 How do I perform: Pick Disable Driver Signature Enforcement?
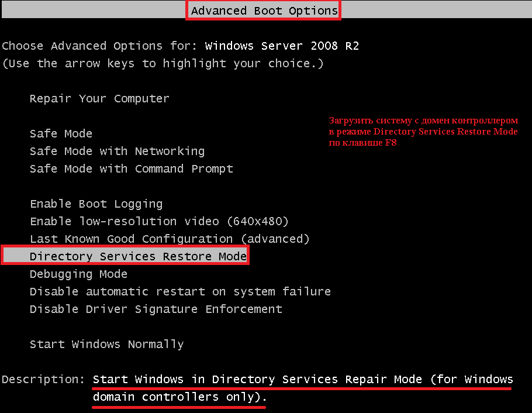pos(156,309)
